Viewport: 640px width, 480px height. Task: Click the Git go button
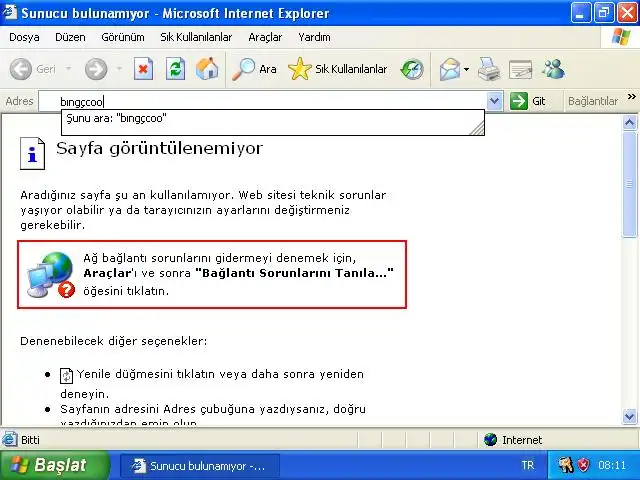tap(527, 101)
